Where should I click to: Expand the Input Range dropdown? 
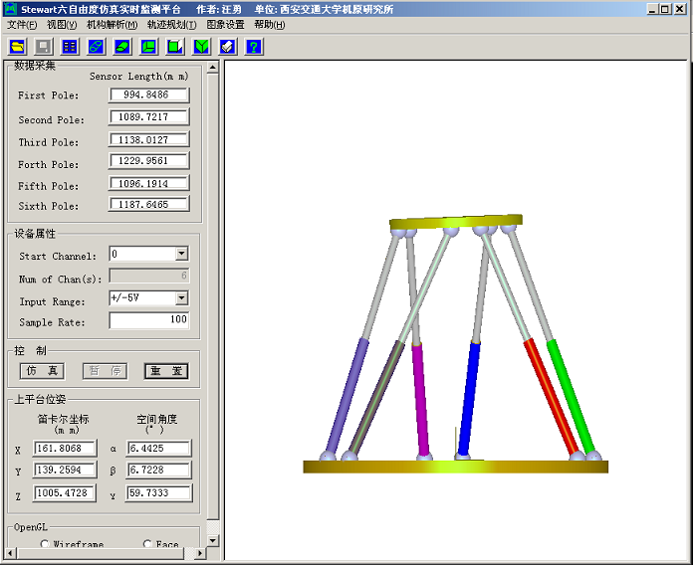coord(181,299)
